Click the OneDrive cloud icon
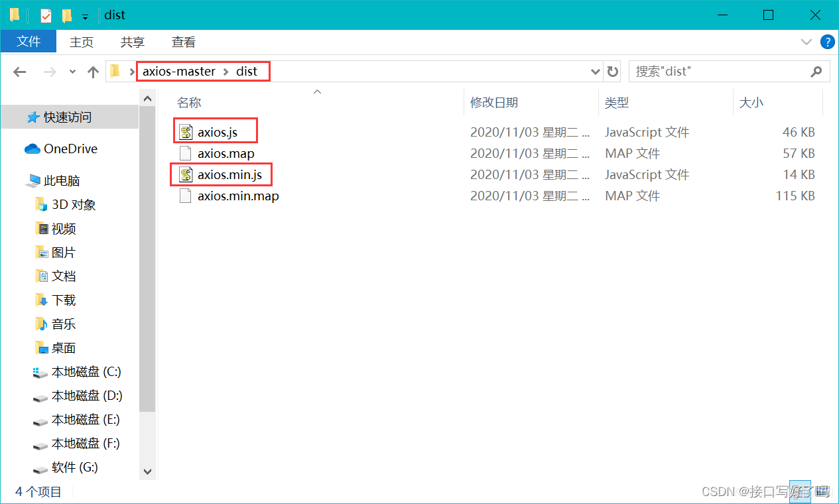839x504 pixels. (x=32, y=149)
